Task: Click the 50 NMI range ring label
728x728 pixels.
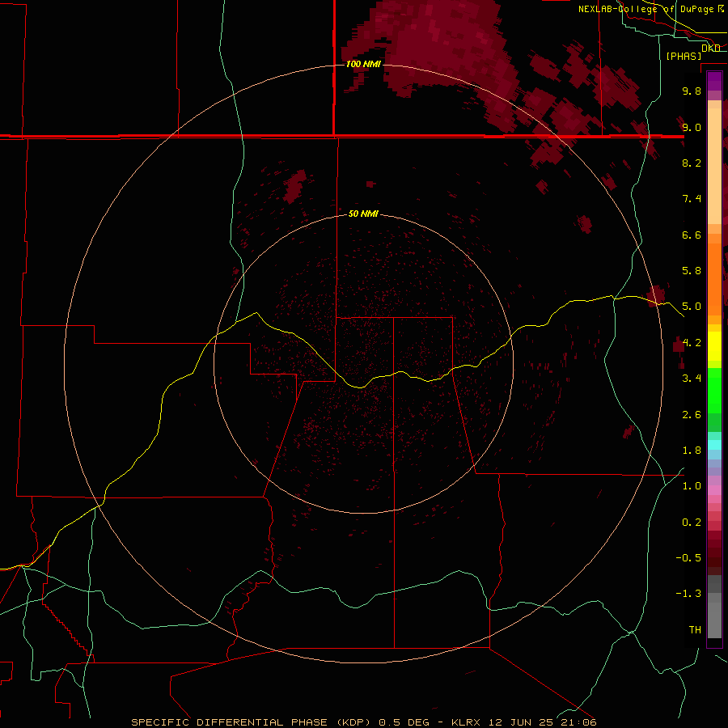Action: tap(363, 214)
